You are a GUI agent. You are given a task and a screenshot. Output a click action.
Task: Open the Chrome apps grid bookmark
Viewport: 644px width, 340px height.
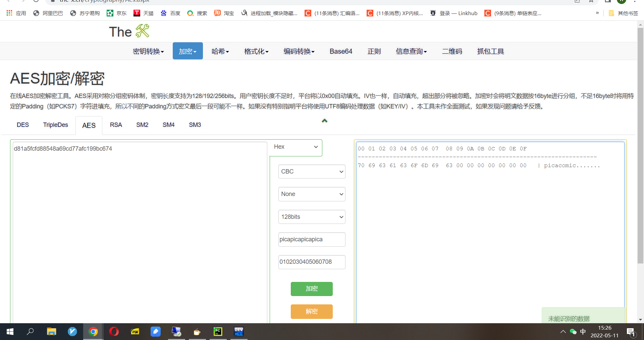[16, 13]
